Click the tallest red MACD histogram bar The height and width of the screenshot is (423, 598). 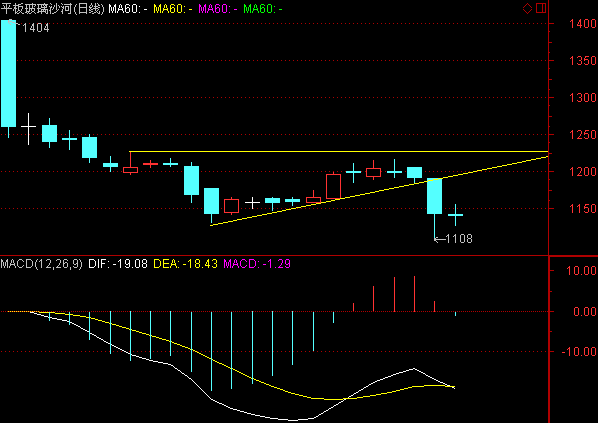click(415, 294)
